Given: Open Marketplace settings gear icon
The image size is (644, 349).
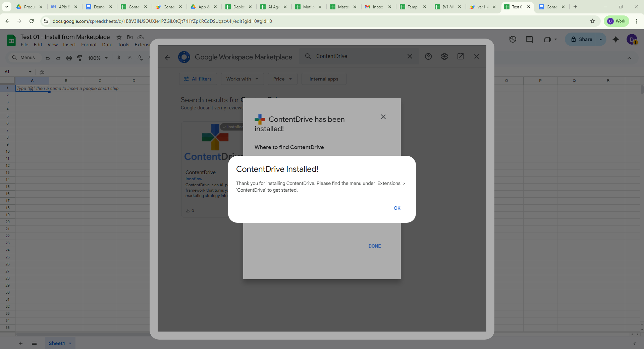Looking at the screenshot, I should click(444, 56).
